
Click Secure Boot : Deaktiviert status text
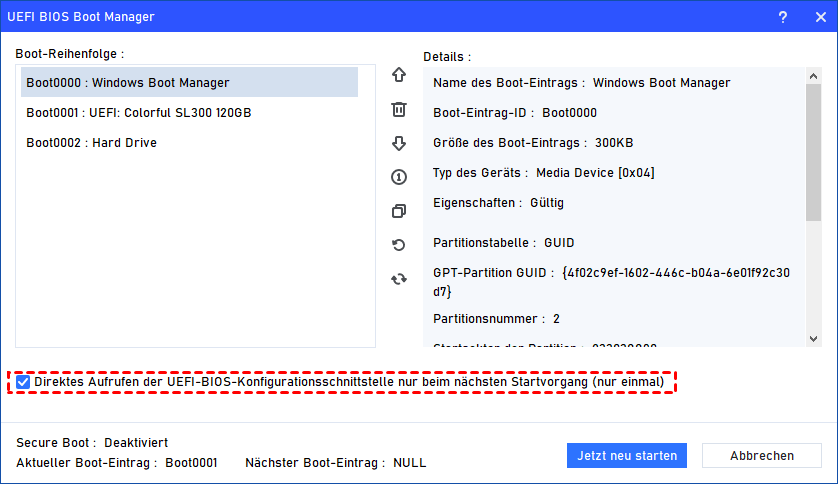click(92, 443)
